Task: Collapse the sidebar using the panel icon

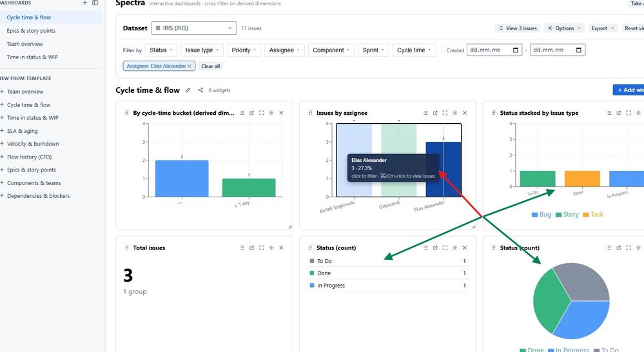Action: coord(95,3)
